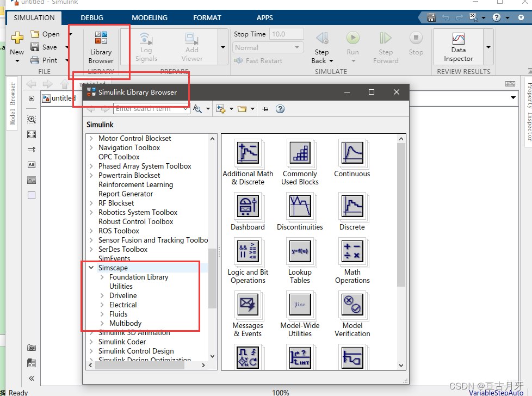
Task: Switch to the SIMULATION tab
Action: (x=34, y=17)
